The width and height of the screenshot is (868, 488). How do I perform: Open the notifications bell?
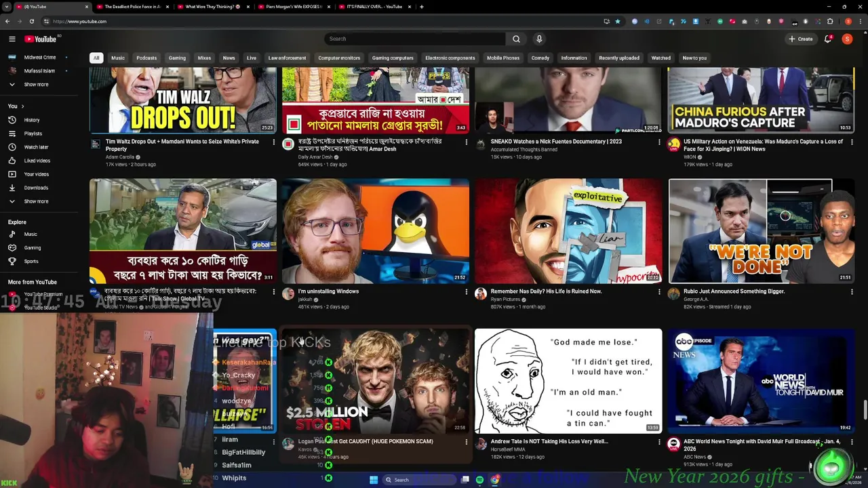pos(828,39)
